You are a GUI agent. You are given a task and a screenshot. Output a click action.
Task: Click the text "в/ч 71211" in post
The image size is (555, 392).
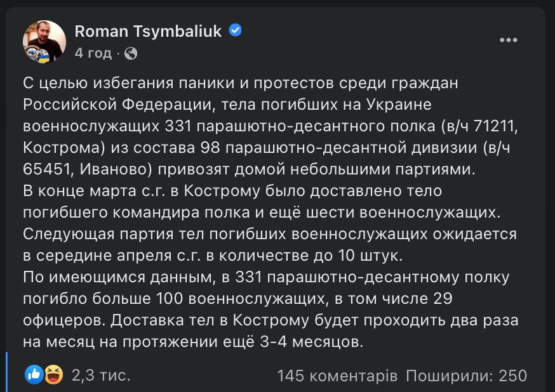pos(480,126)
